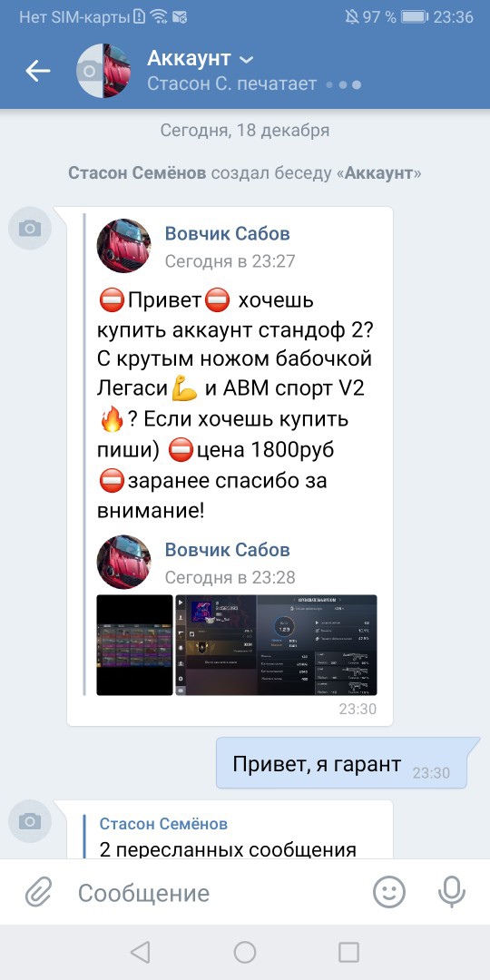Tap Android recent apps square button

point(348,953)
